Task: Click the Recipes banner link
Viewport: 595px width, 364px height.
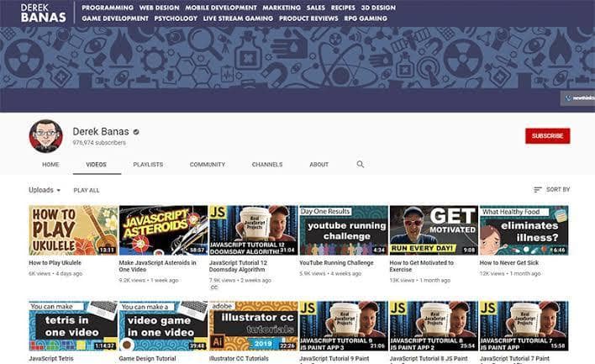Action: click(x=343, y=8)
